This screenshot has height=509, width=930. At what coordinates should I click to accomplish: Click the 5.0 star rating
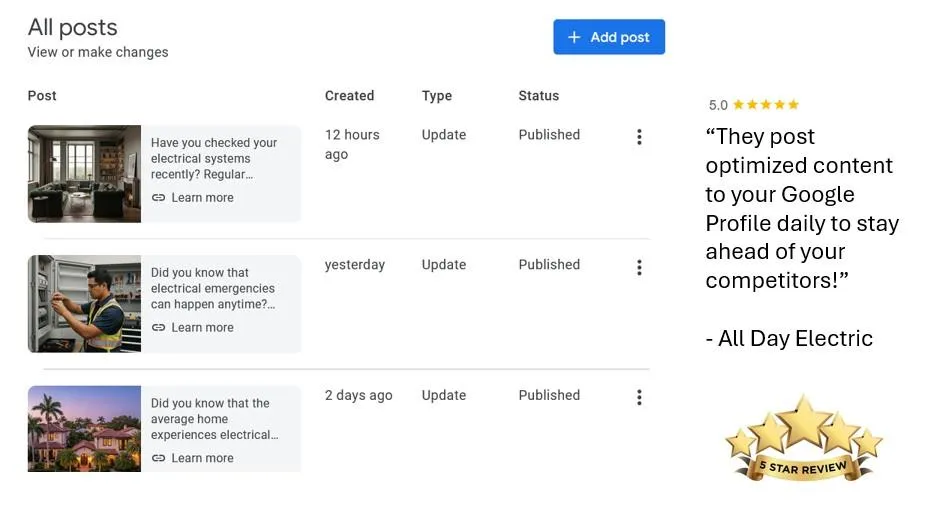pos(754,105)
